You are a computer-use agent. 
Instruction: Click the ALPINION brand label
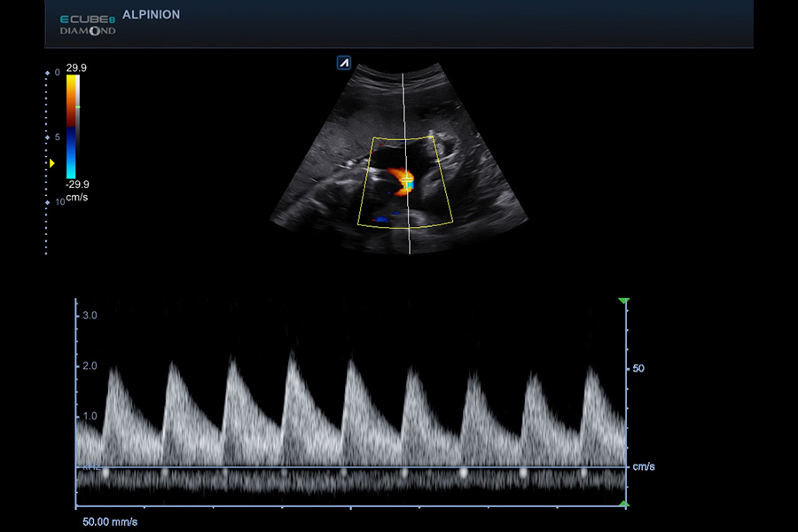point(151,15)
